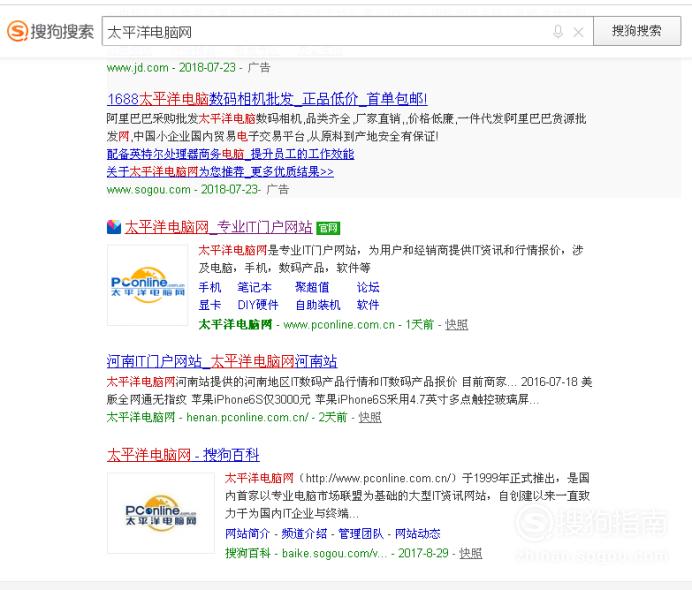The image size is (692, 590).
Task: Open the 显卡 sublink
Action: tap(210, 305)
